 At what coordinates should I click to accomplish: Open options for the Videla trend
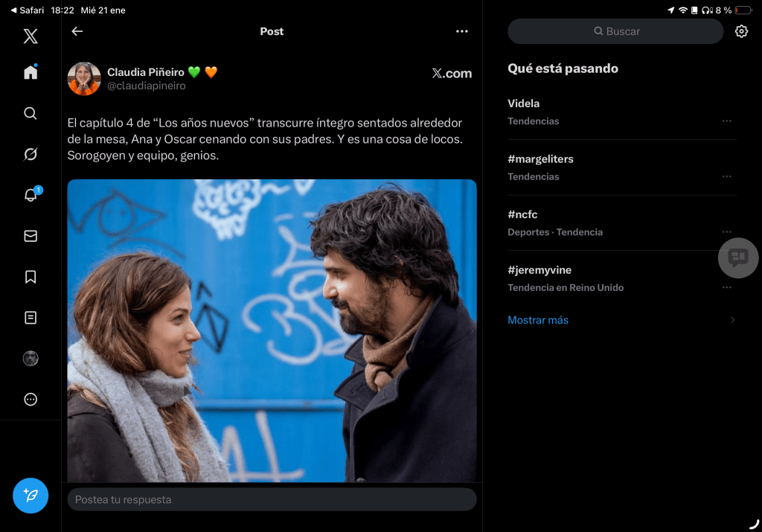coord(726,121)
